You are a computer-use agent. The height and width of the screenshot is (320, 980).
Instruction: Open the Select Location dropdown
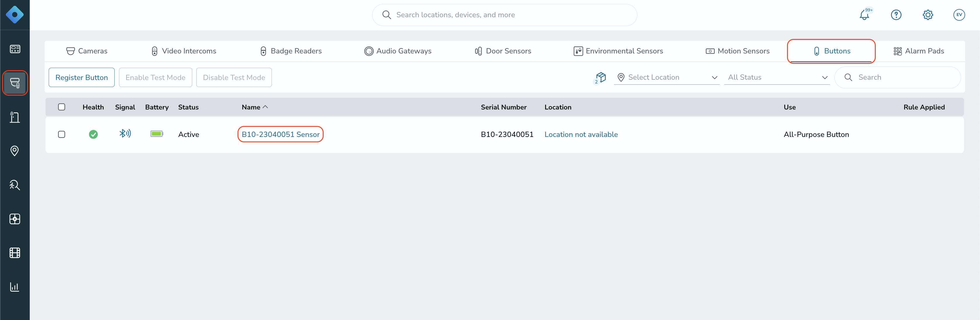click(x=666, y=77)
